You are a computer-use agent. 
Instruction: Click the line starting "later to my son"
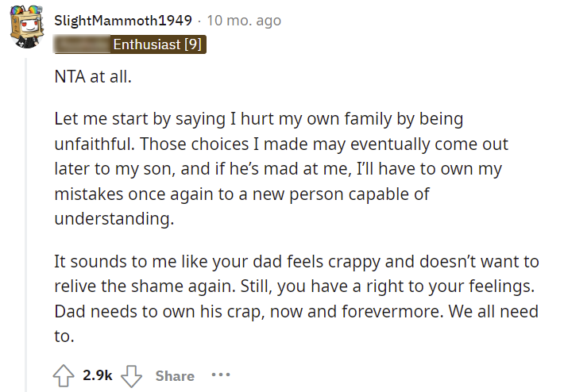(278, 169)
